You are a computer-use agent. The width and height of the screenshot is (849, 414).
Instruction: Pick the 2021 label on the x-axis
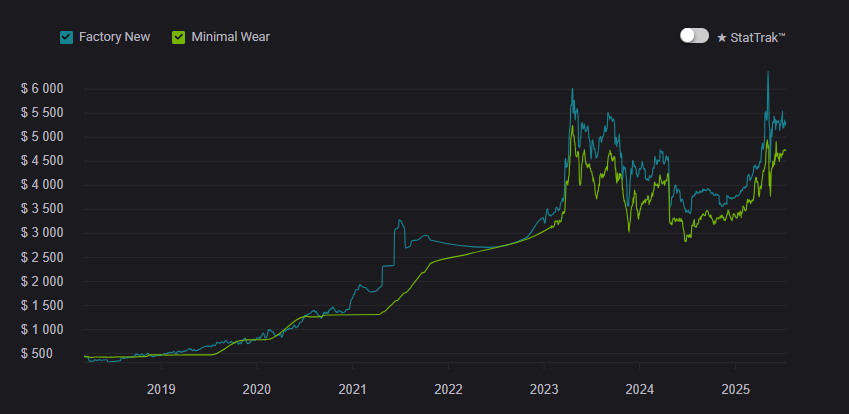(352, 389)
